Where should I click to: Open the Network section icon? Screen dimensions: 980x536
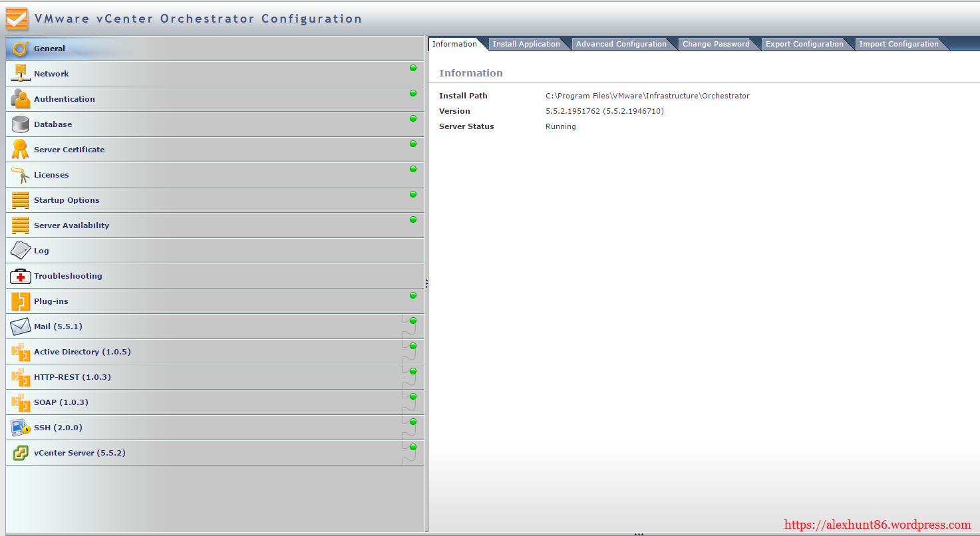21,74
